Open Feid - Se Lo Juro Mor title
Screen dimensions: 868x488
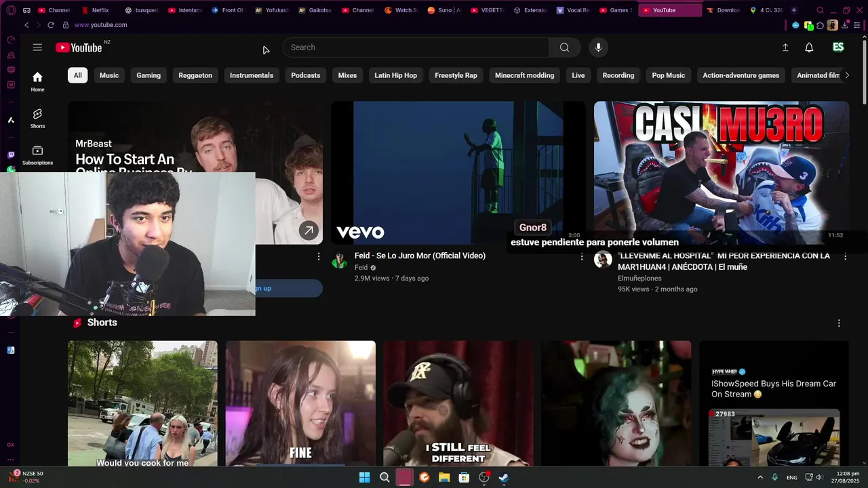point(420,256)
